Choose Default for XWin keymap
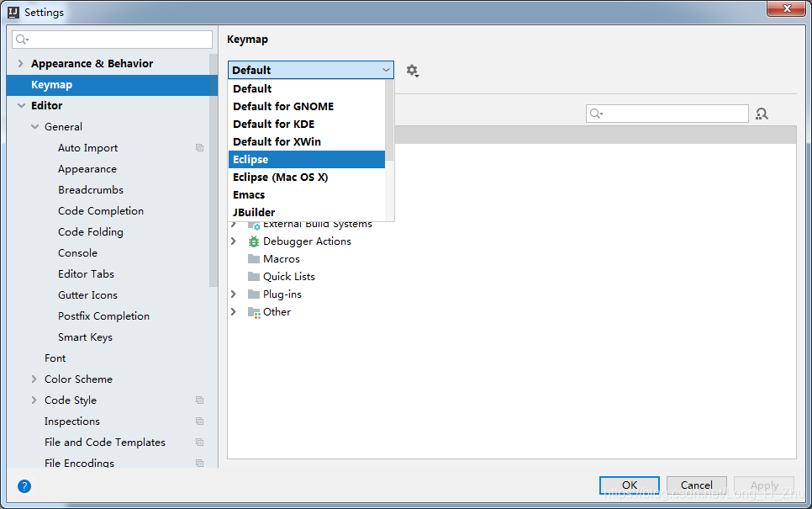The image size is (812, 509). tap(307, 141)
